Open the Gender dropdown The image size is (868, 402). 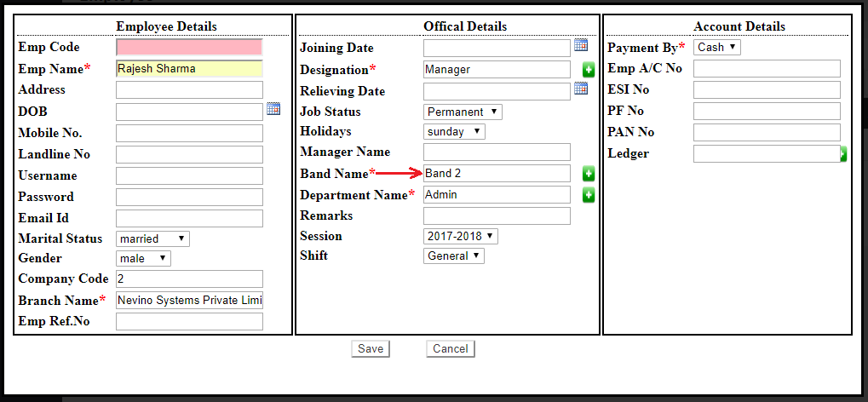point(143,258)
